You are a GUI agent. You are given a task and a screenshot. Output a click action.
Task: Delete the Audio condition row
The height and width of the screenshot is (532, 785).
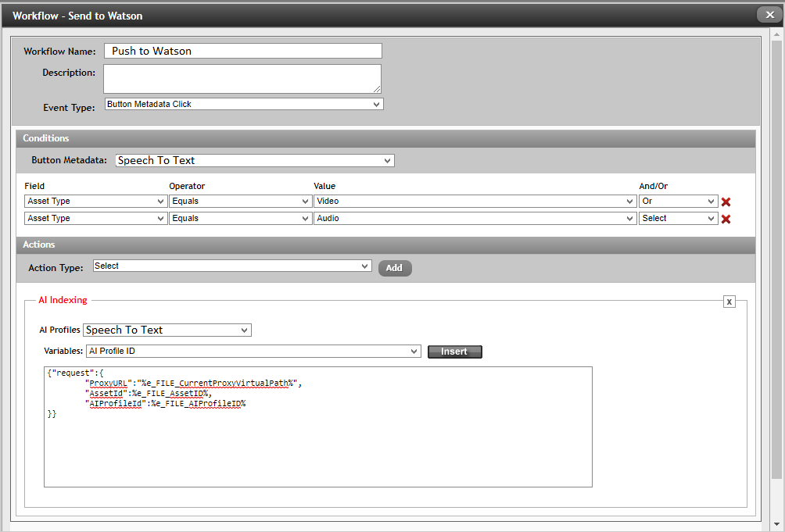(726, 219)
